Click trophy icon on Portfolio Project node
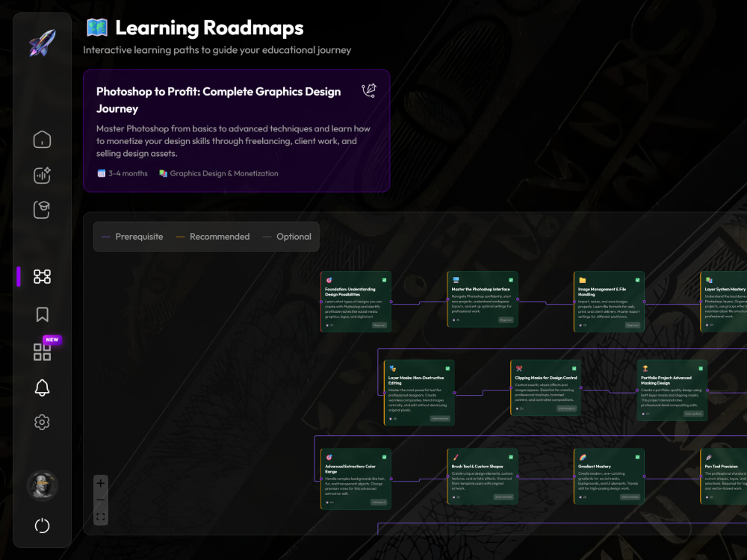Screen dimensions: 747x560 645,369
